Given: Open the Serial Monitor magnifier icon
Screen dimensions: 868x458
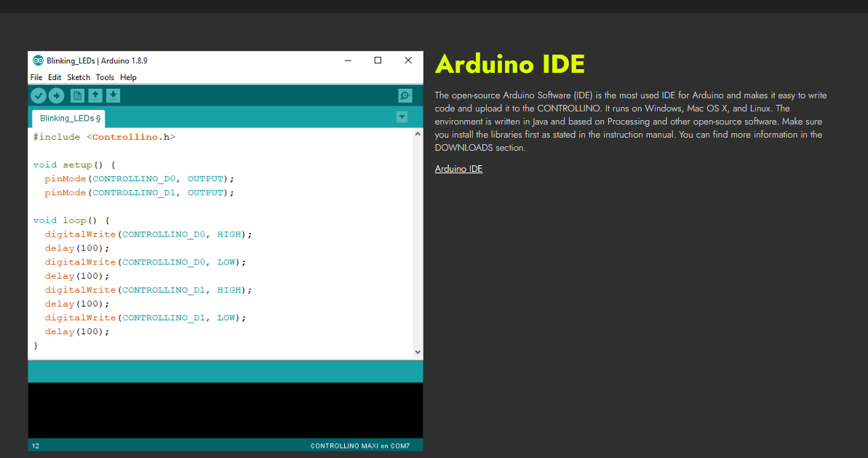Looking at the screenshot, I should pyautogui.click(x=405, y=95).
